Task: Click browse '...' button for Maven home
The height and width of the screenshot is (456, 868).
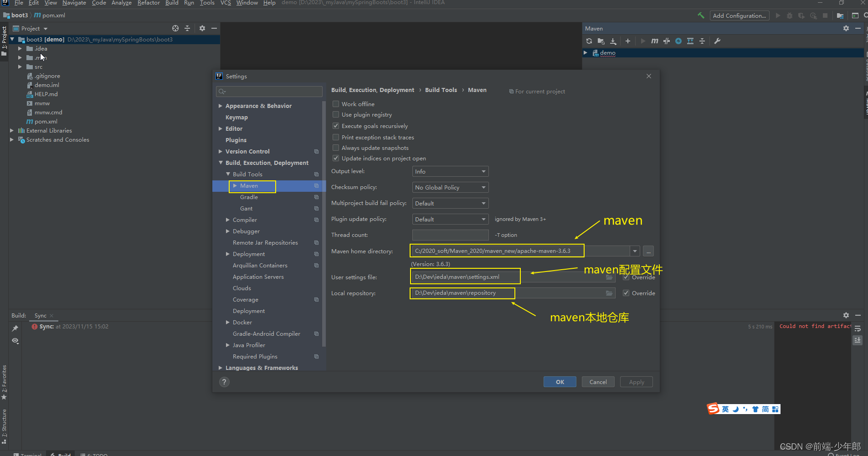Action: [648, 251]
